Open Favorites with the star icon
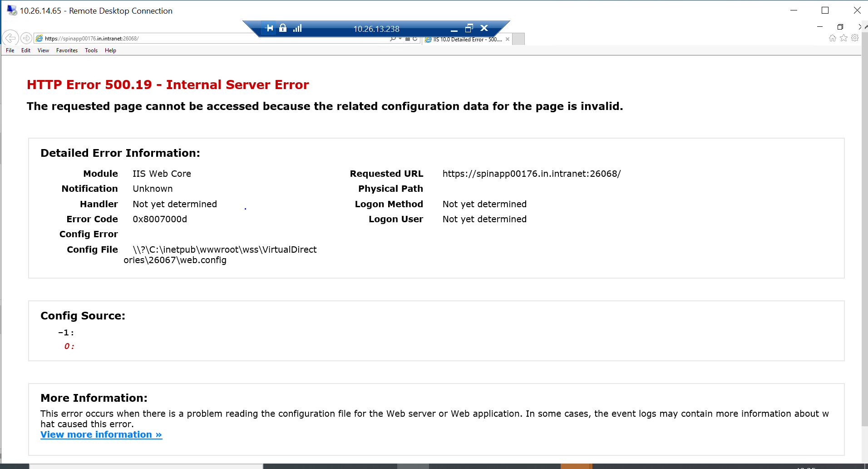 tap(844, 38)
